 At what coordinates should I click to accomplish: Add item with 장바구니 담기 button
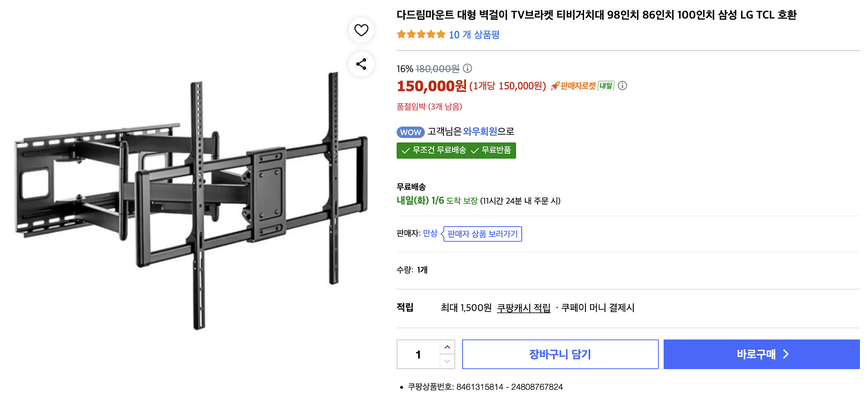coord(560,355)
